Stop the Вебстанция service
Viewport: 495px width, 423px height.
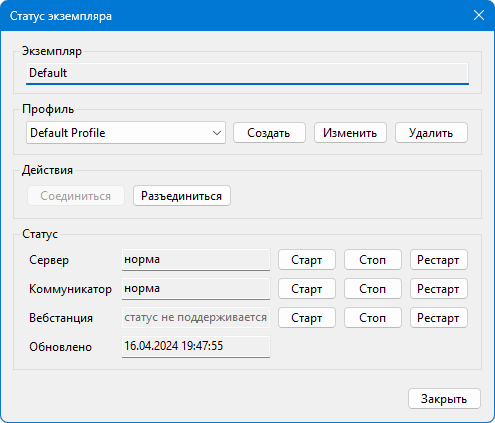373,318
